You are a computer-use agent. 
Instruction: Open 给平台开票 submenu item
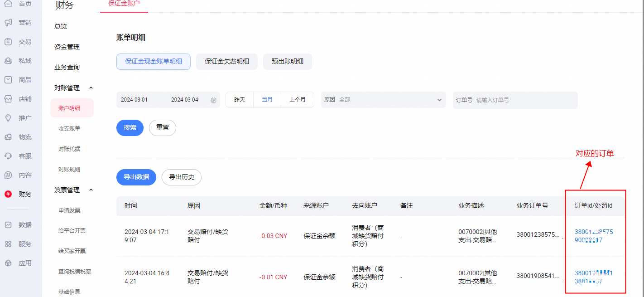[x=72, y=230]
